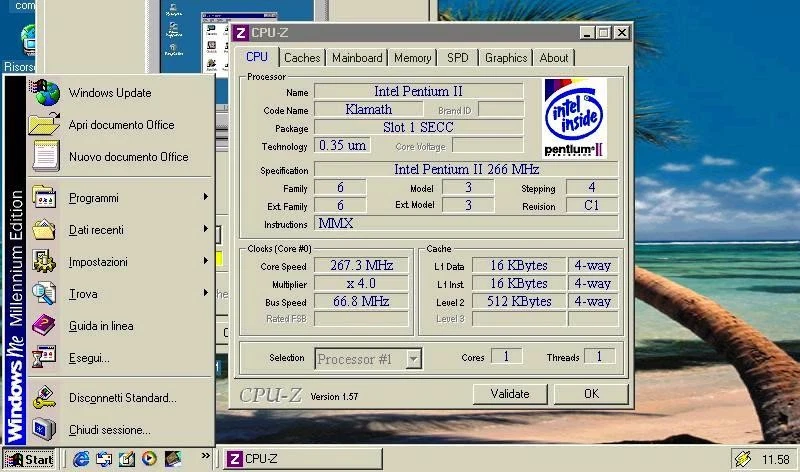Viewport: 800px width, 472px height.
Task: Click the Nuovo documento Office notepad icon
Action: [45, 156]
